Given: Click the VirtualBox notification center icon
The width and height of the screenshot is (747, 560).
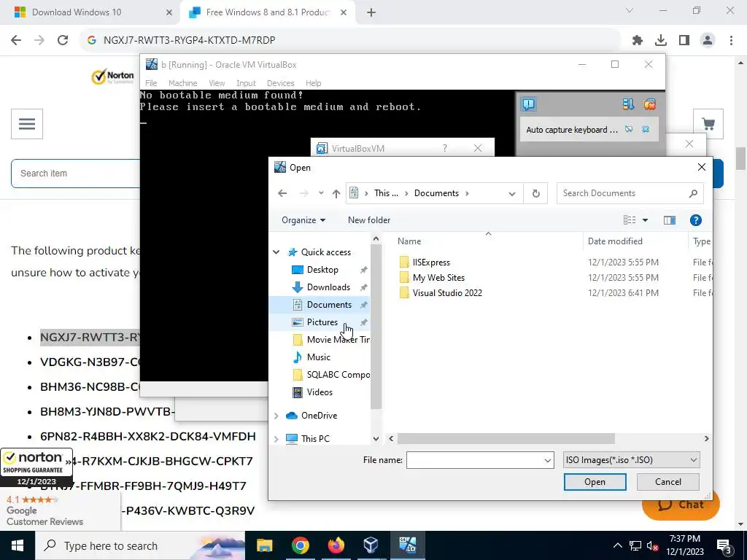Looking at the screenshot, I should tap(528, 104).
